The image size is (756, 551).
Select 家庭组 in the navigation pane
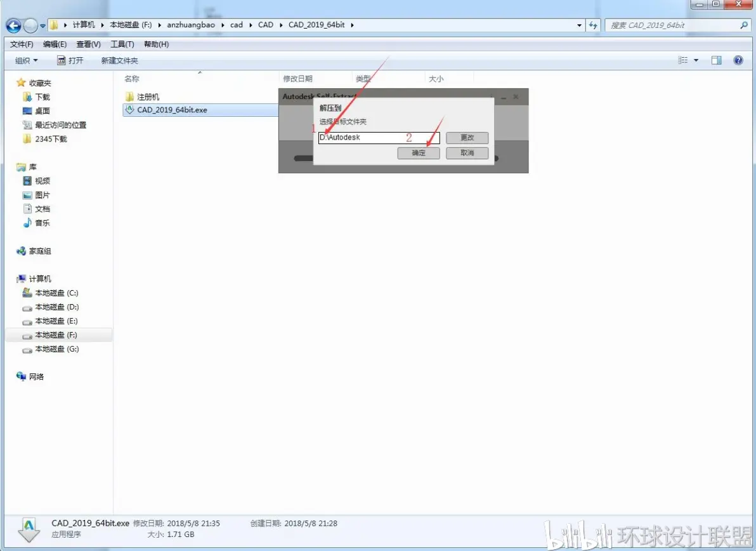point(39,251)
